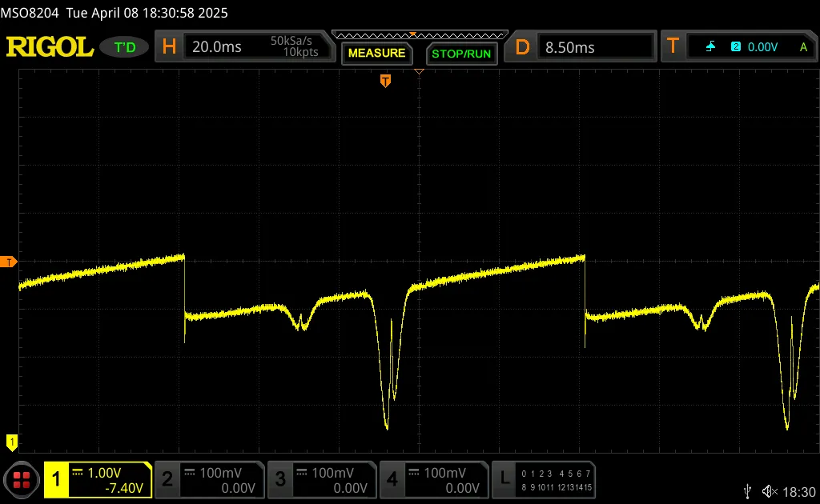820x504 pixels.
Task: Click the rising edge trigger icon
Action: (x=710, y=47)
